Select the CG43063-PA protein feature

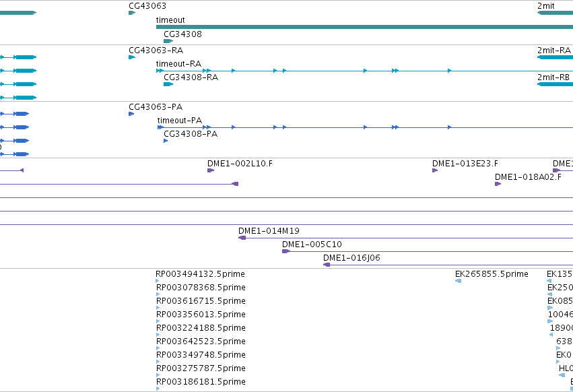click(x=131, y=114)
